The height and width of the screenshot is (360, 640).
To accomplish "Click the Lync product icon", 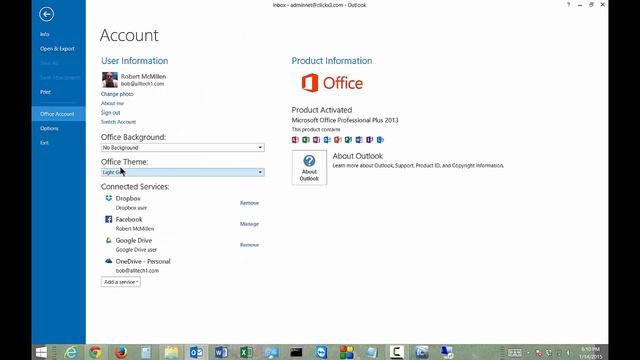I will [x=380, y=140].
